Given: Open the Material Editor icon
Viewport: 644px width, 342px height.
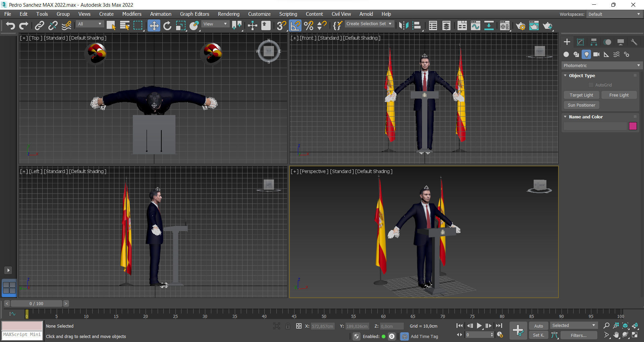Looking at the screenshot, I should coord(504,25).
